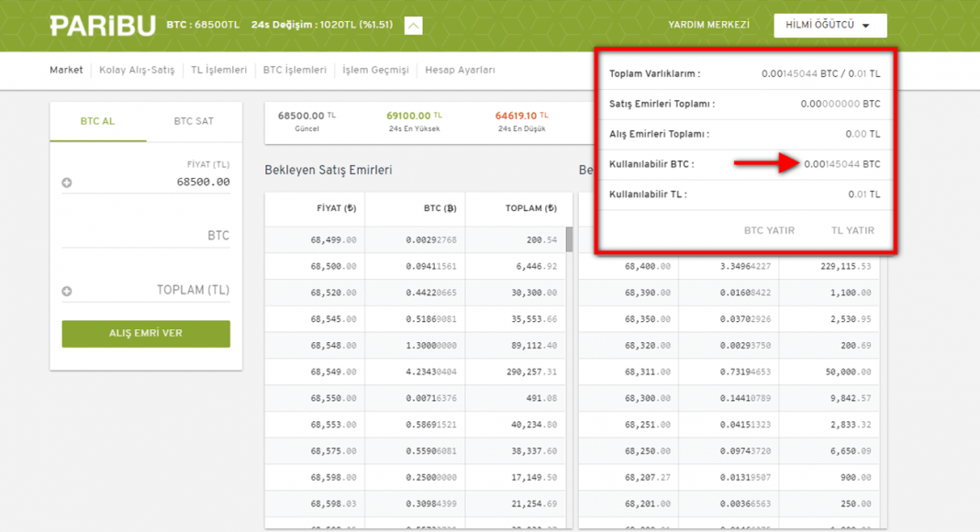Select the BTC AL tab
The image size is (980, 532).
tap(98, 121)
